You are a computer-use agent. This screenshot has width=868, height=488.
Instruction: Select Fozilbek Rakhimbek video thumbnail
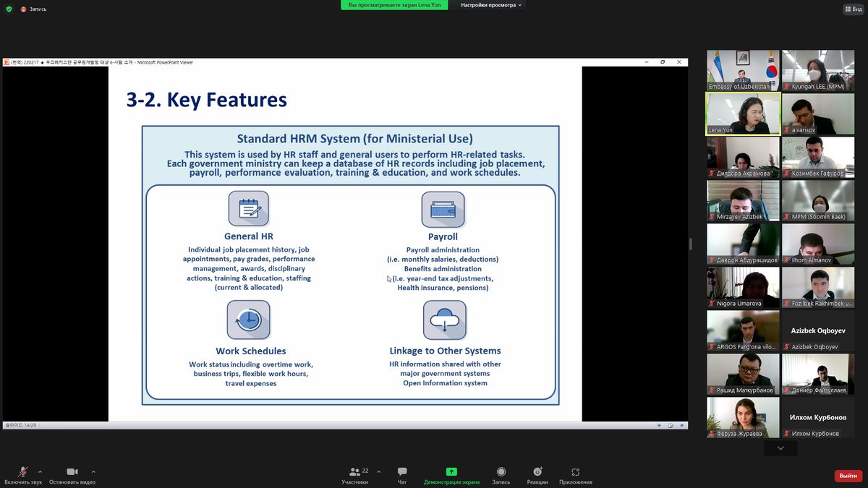point(818,287)
